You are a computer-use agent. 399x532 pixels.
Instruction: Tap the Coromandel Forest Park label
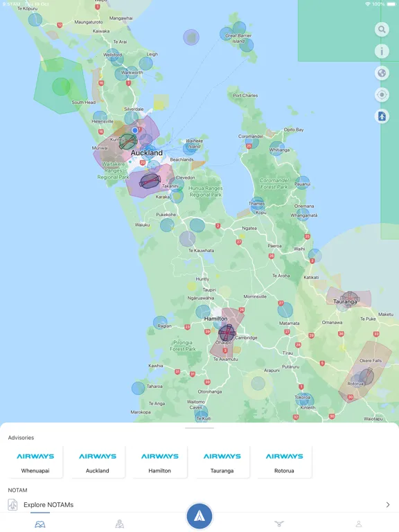point(274,184)
